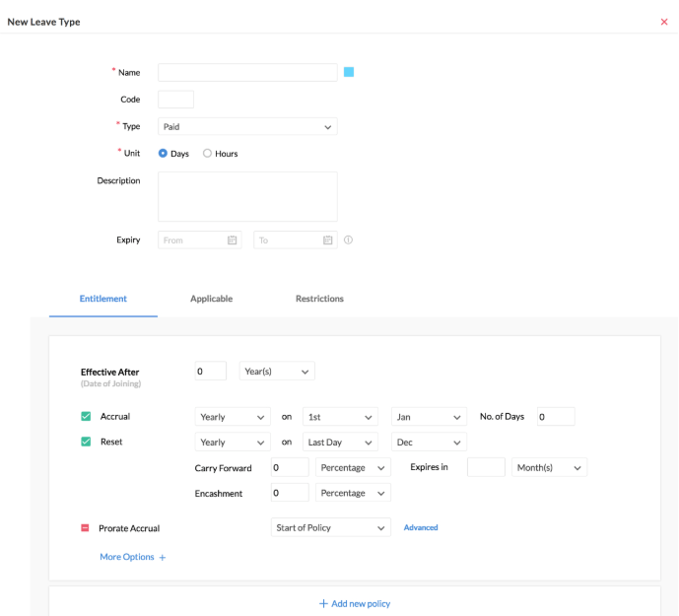Click the Expiry info icon
Screen dimensions: 679x616
(349, 240)
